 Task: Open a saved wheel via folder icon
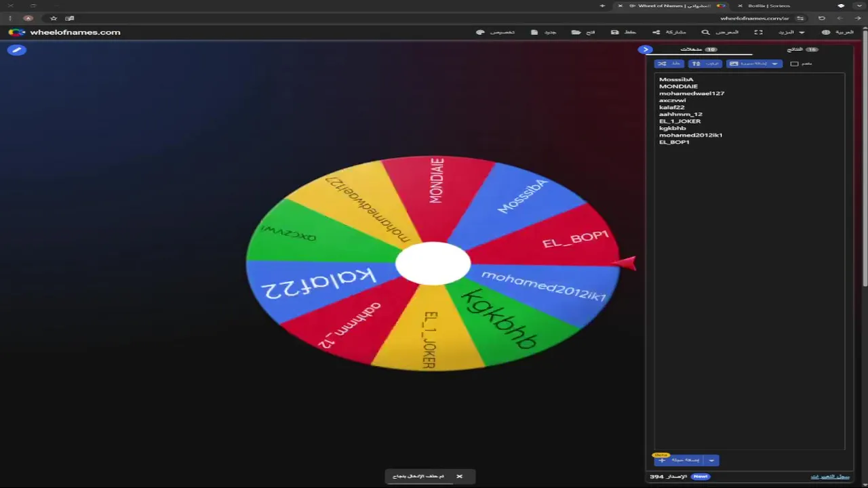coord(583,32)
